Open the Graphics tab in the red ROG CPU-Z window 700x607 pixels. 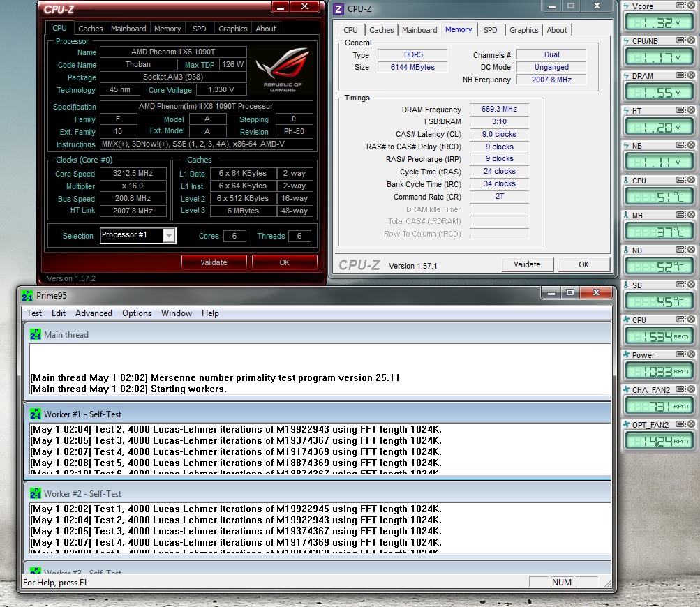[x=233, y=29]
